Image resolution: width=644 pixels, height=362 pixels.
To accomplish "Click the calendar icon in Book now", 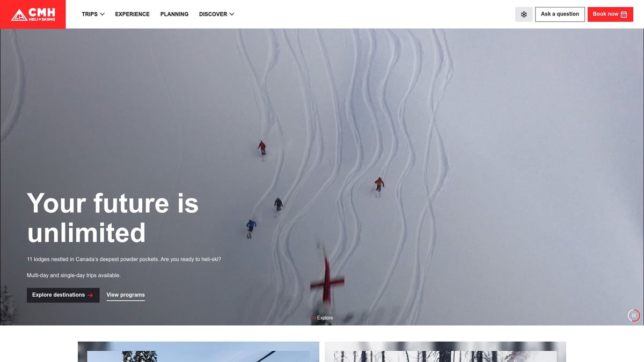I will point(624,14).
